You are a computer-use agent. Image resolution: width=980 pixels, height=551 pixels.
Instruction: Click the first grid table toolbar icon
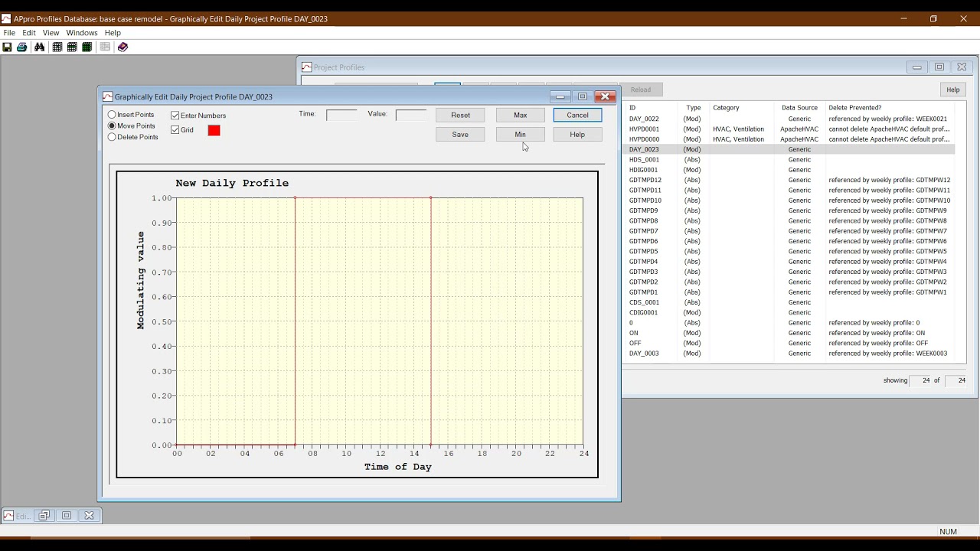click(x=57, y=47)
